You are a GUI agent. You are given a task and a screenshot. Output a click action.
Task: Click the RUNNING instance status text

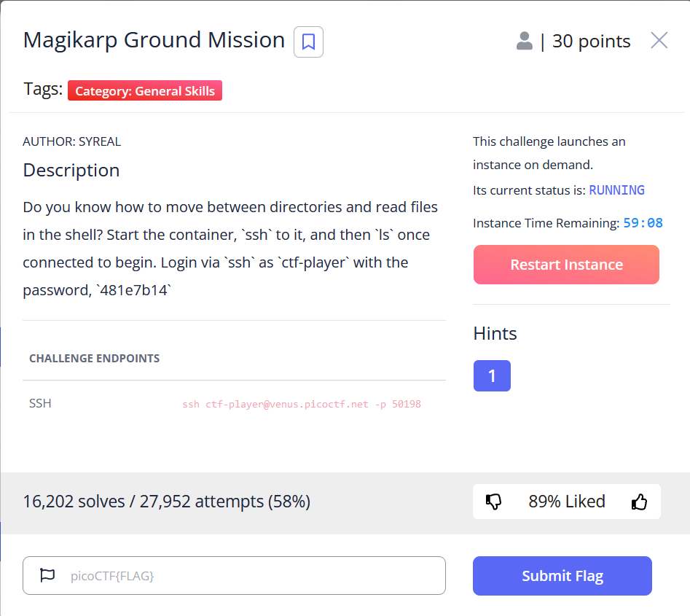[616, 190]
